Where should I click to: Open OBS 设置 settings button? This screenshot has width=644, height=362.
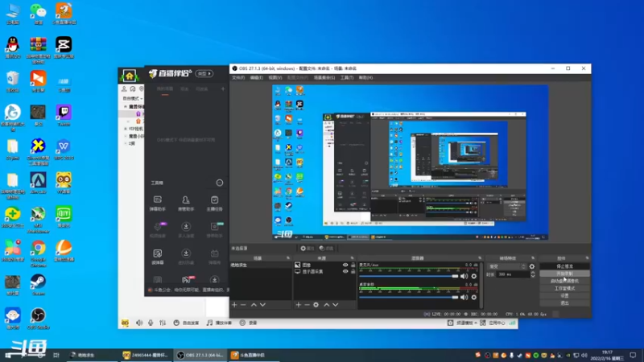point(565,296)
